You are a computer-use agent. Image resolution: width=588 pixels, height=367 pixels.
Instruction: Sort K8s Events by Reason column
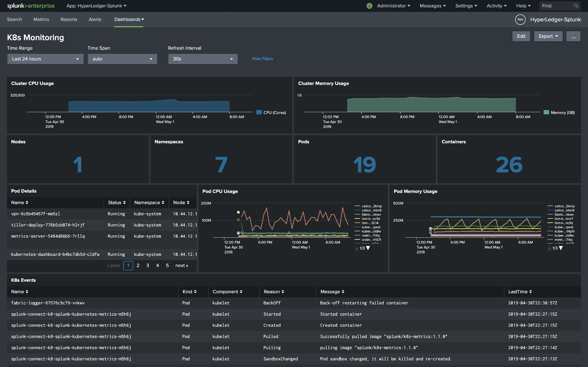274,291
